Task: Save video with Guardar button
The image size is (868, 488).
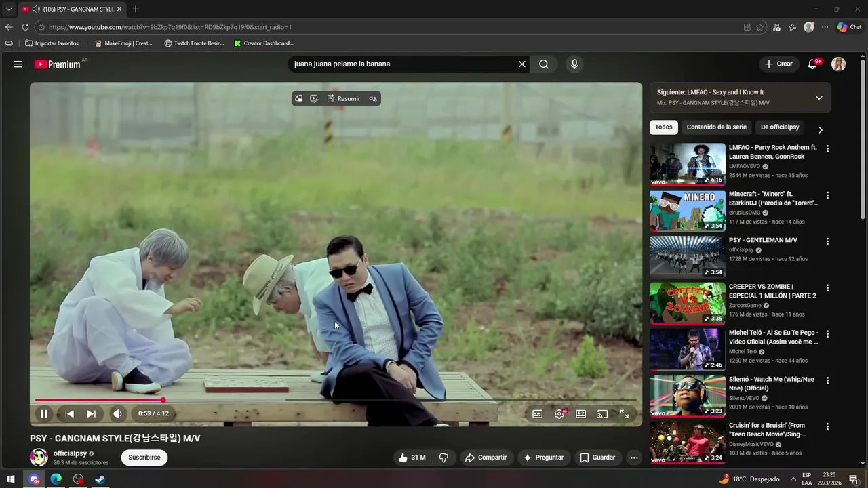Action: point(597,457)
